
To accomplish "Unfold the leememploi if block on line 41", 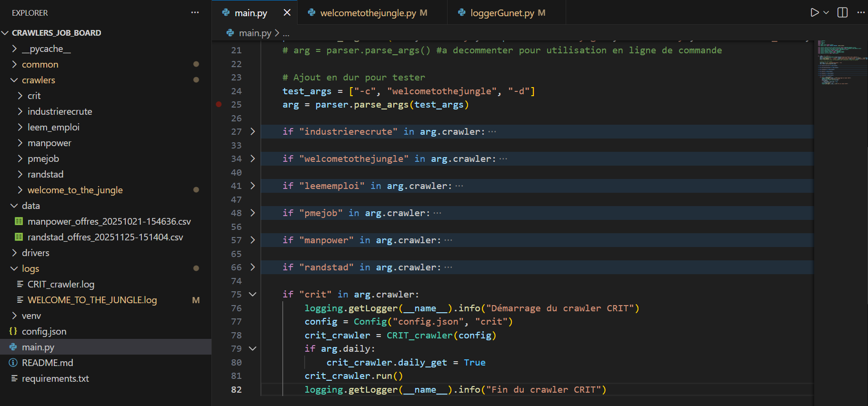I will coord(253,186).
